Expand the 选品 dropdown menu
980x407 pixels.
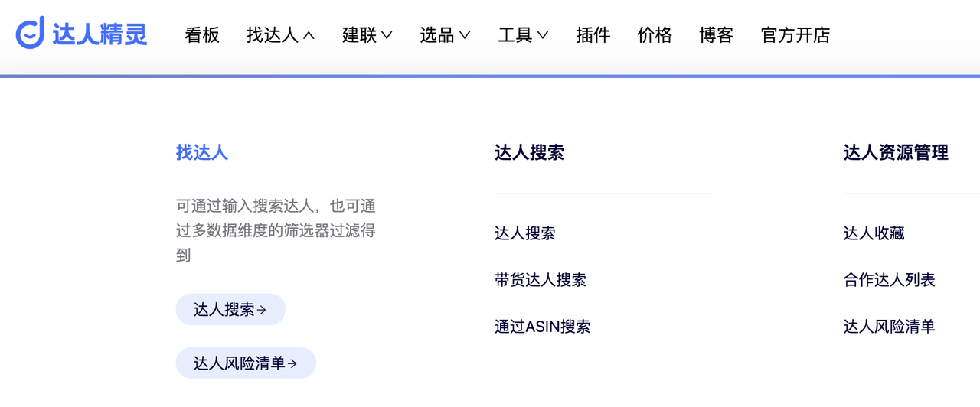click(445, 35)
